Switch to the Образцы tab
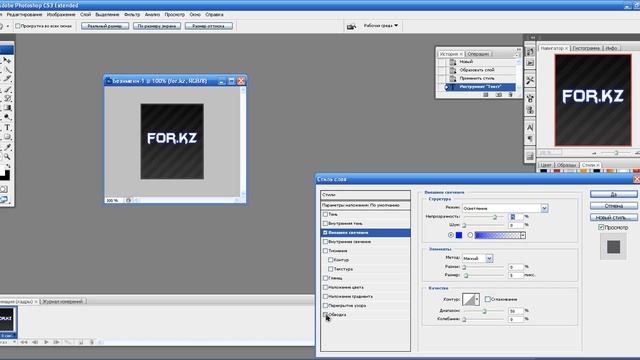 (567, 165)
